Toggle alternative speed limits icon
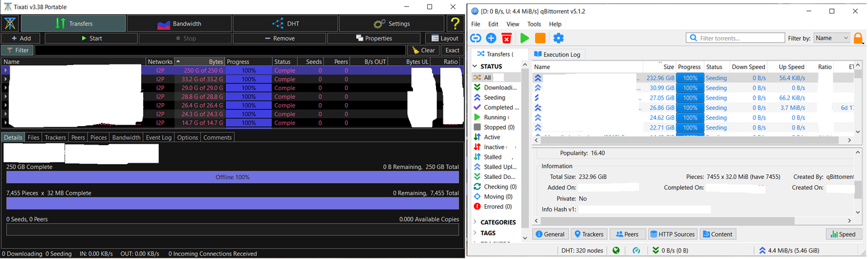The width and height of the screenshot is (868, 259). [x=637, y=250]
